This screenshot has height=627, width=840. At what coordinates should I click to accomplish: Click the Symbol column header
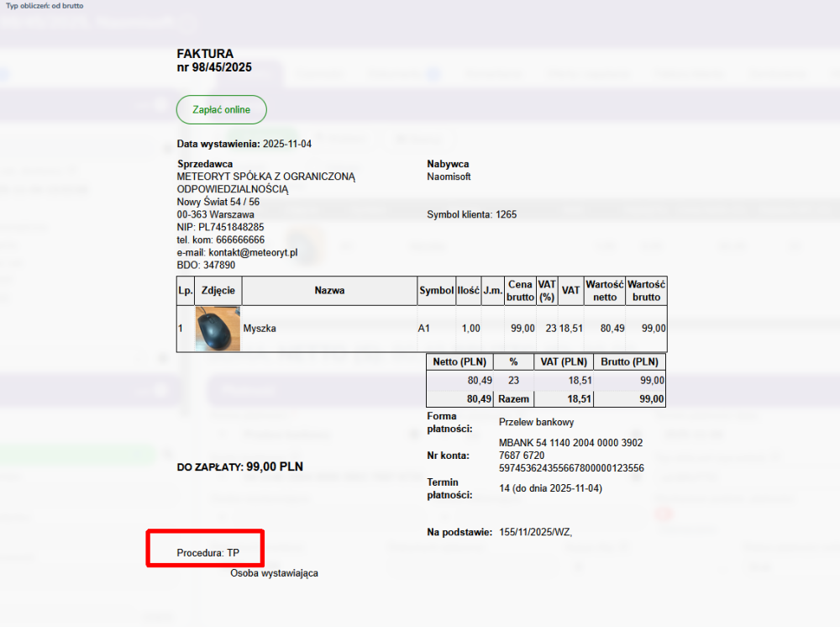[436, 291]
